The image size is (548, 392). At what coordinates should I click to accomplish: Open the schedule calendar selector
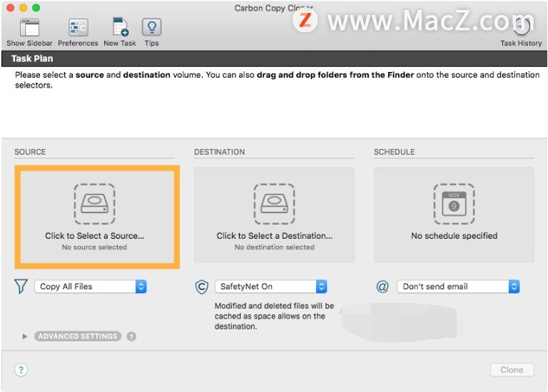click(x=454, y=215)
